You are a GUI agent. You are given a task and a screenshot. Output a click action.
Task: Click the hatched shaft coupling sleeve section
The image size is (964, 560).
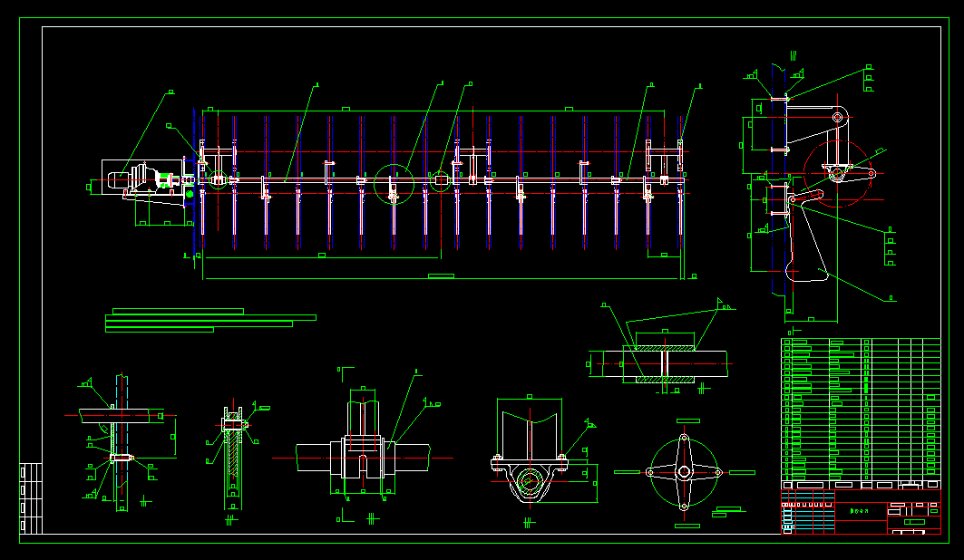pos(666,363)
